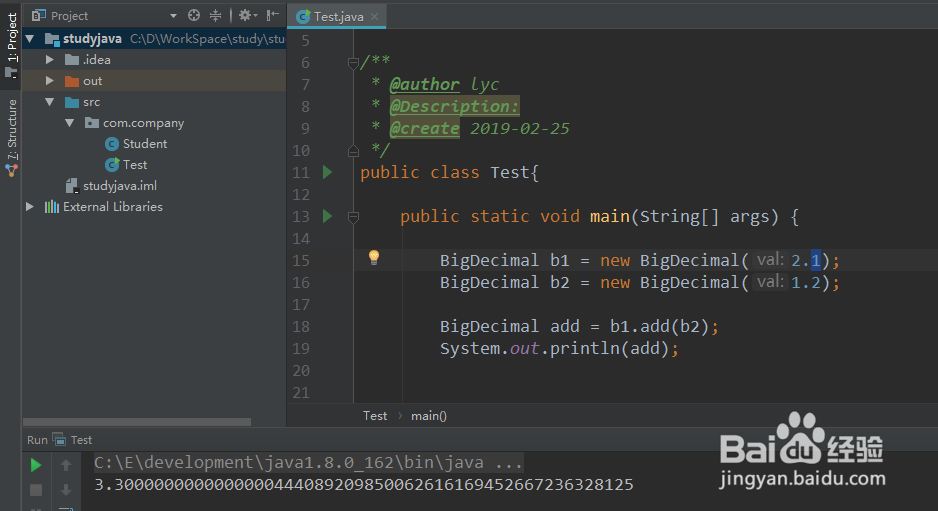Click the intention lightbulb on line 15

point(374,257)
